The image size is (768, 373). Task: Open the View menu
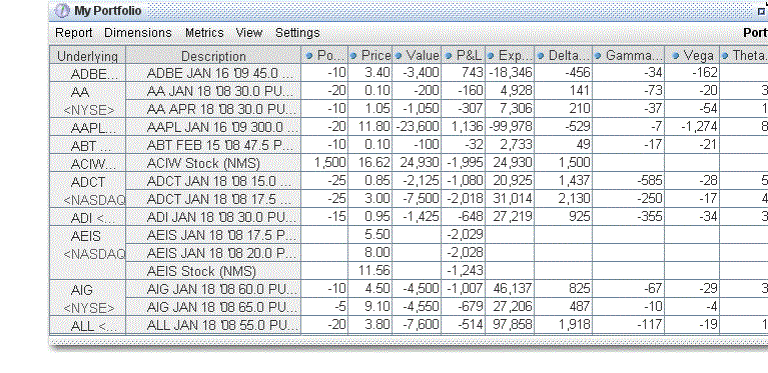249,33
